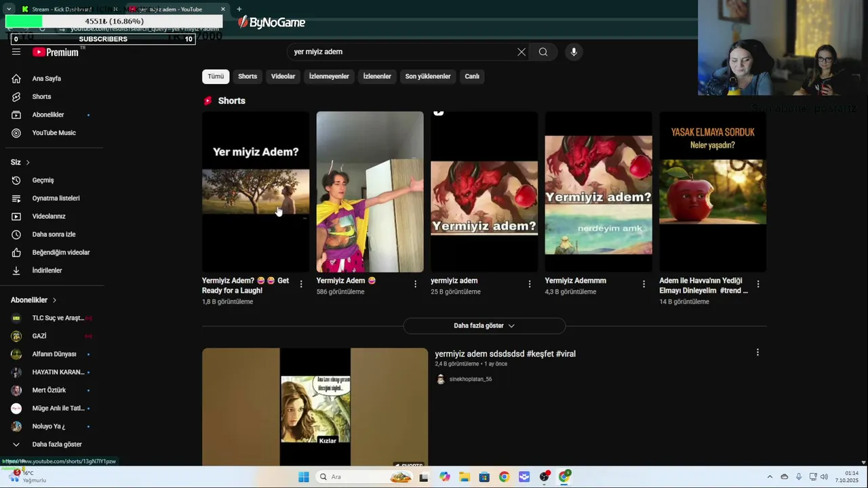868x488 pixels.
Task: Play the red devil 'nerdeyim amk' short
Action: click(599, 192)
